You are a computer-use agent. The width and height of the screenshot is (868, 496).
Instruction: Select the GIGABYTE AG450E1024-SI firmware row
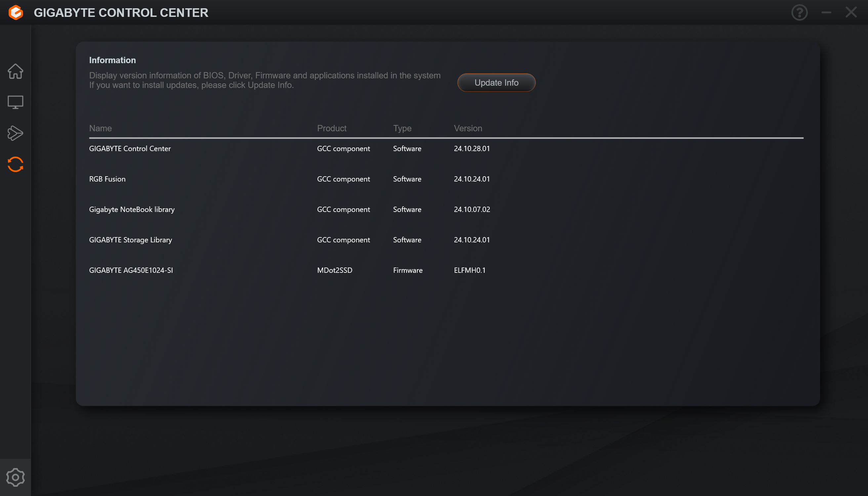coord(131,270)
